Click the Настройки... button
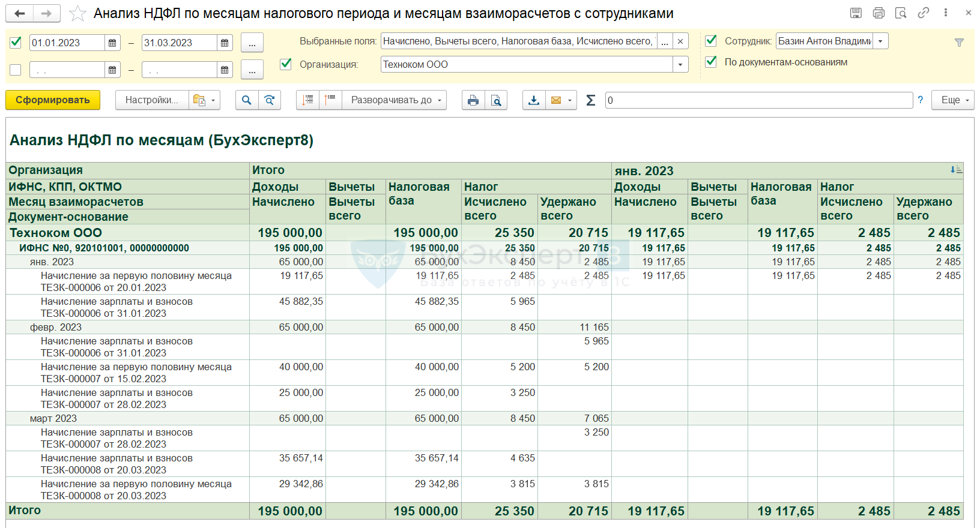 point(152,100)
